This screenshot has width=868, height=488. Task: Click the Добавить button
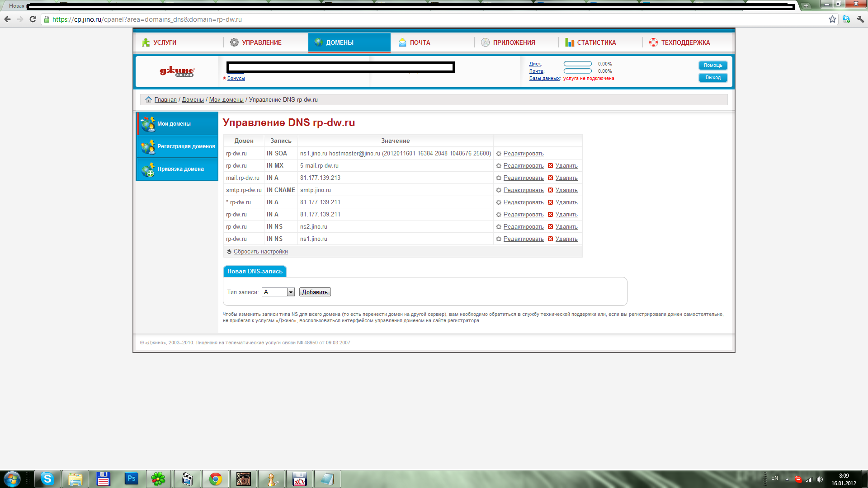click(x=315, y=292)
